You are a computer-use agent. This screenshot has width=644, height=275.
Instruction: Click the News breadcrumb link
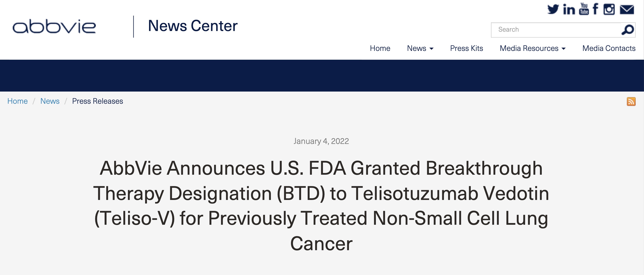[50, 101]
